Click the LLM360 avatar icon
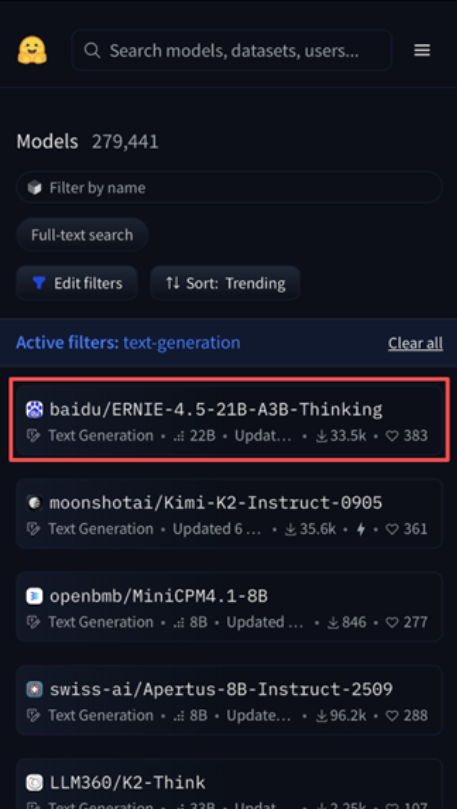This screenshot has height=809, width=457. point(35,783)
